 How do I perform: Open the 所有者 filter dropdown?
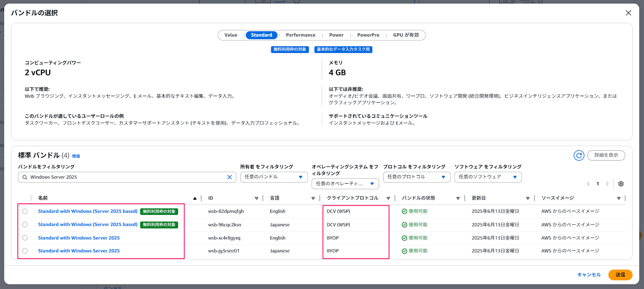(x=274, y=177)
